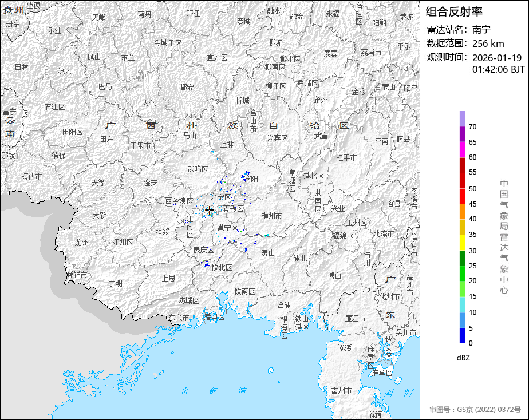This screenshot has width=529, height=420.
Task: Click the 合浦 label
Action: pos(284,305)
